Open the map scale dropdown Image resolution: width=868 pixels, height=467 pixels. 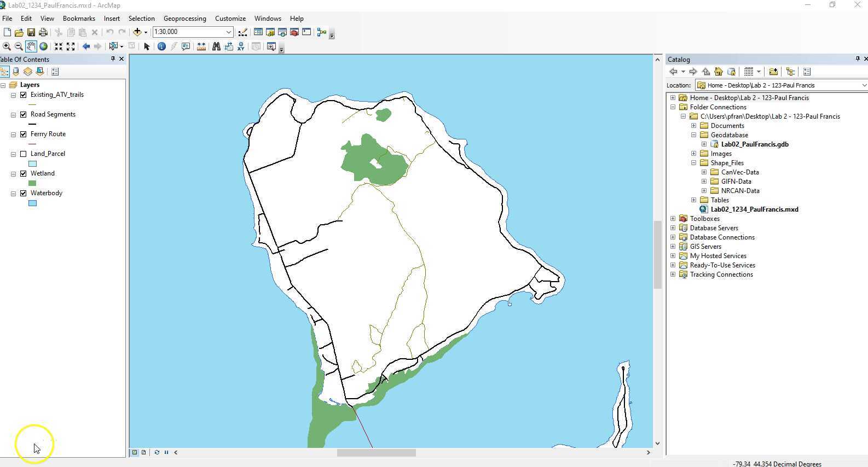coord(229,32)
